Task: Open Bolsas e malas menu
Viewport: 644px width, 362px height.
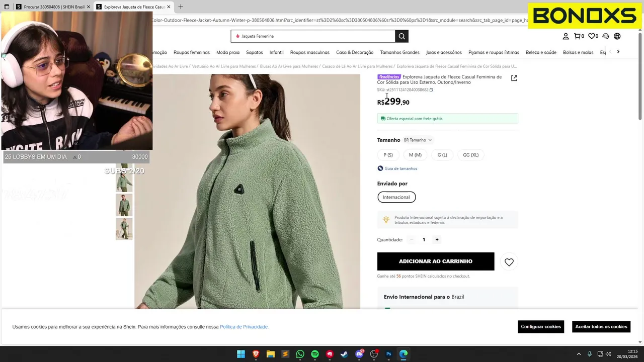Action: point(578,52)
